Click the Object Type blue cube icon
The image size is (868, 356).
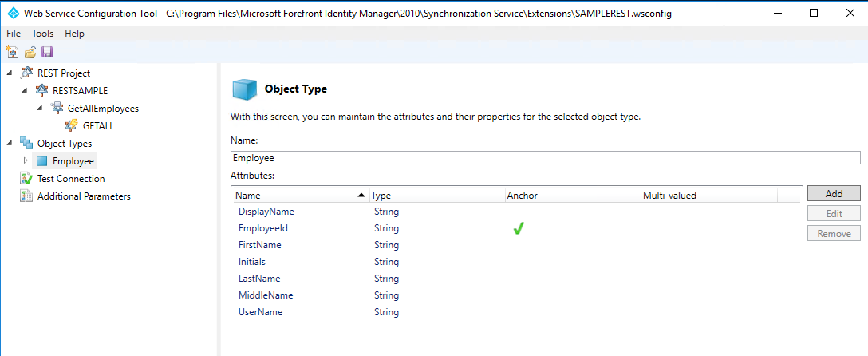click(x=244, y=89)
